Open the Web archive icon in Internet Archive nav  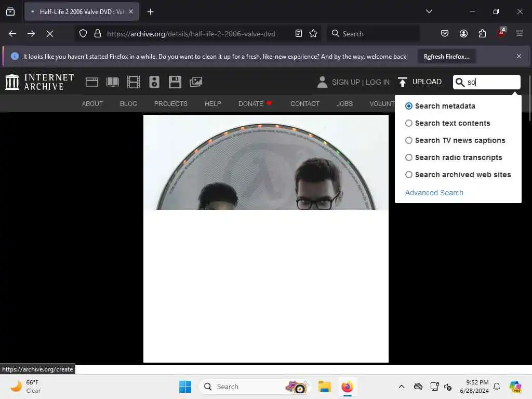click(91, 82)
